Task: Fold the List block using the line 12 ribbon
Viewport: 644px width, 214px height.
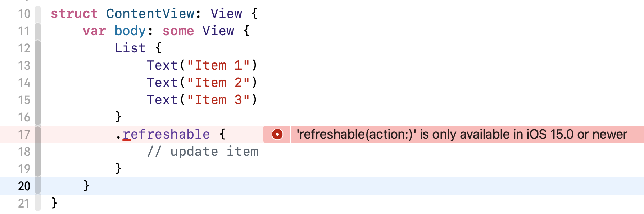Action: pyautogui.click(x=38, y=48)
